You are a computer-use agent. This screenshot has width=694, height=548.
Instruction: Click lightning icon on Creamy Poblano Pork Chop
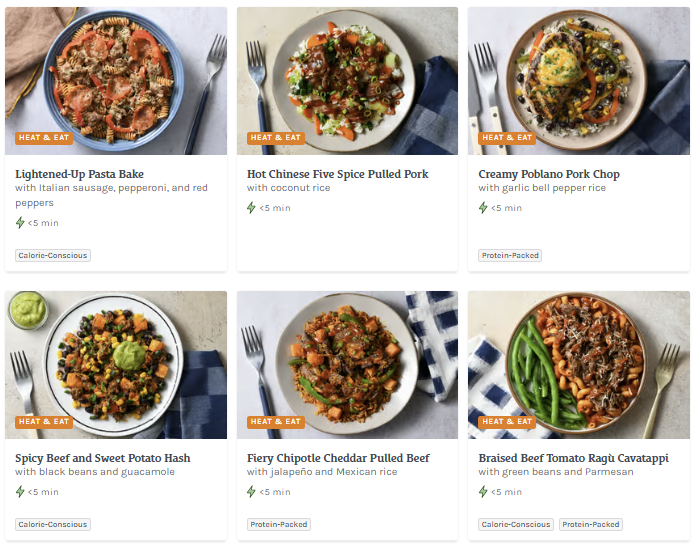[483, 208]
